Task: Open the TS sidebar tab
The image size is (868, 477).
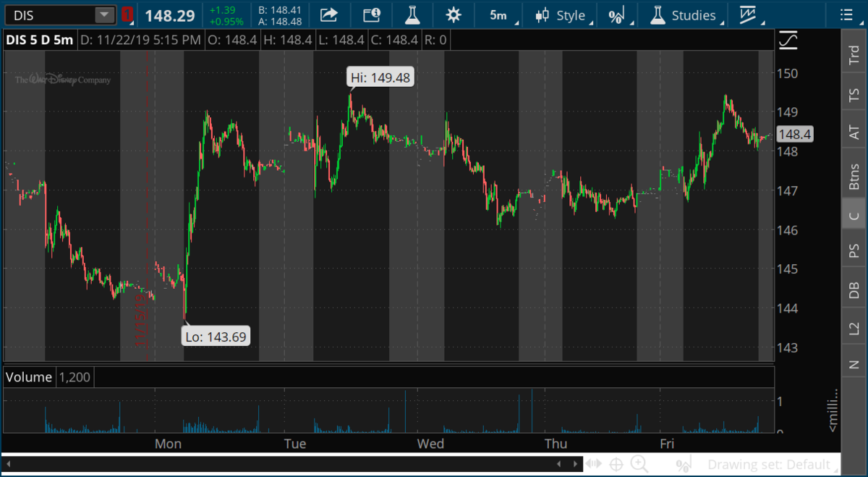Action: (854, 95)
